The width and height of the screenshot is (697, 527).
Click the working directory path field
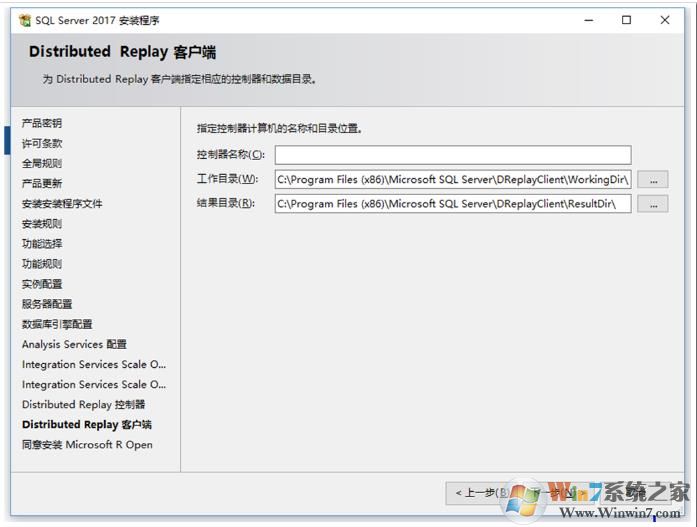(453, 180)
